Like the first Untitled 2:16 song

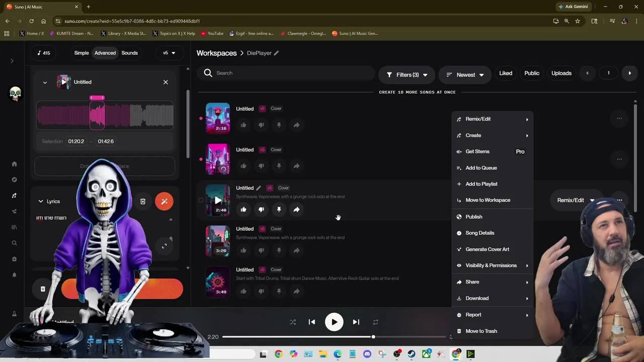click(x=244, y=125)
